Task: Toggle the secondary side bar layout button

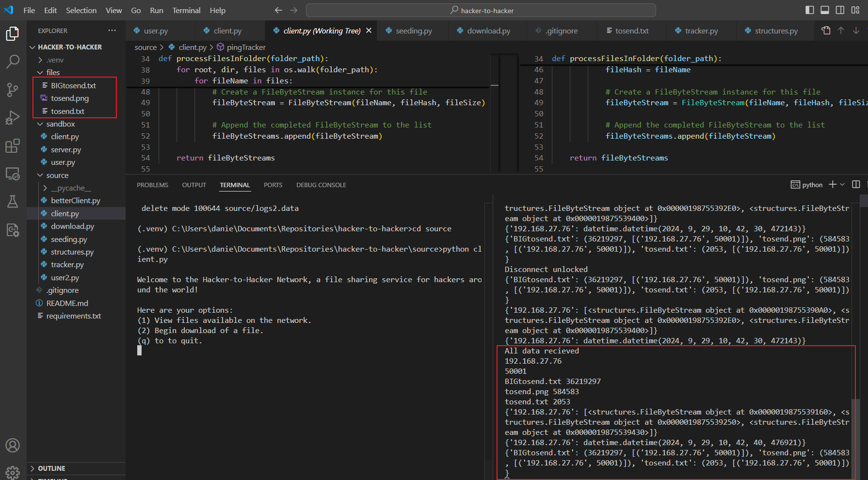Action: 840,10
